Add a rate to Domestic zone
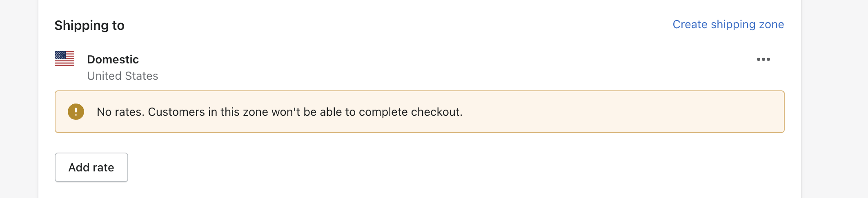The width and height of the screenshot is (868, 198). click(x=91, y=167)
